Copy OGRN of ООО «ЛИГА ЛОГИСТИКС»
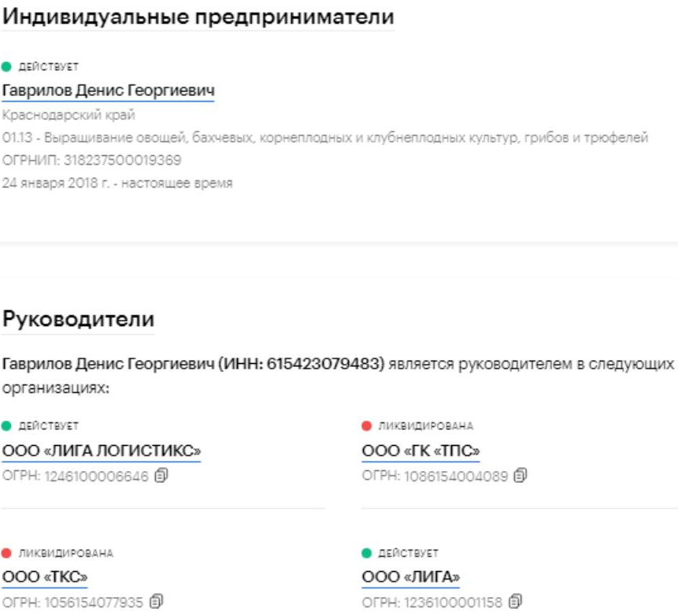Viewport: 678px width, 616px height. (x=161, y=476)
